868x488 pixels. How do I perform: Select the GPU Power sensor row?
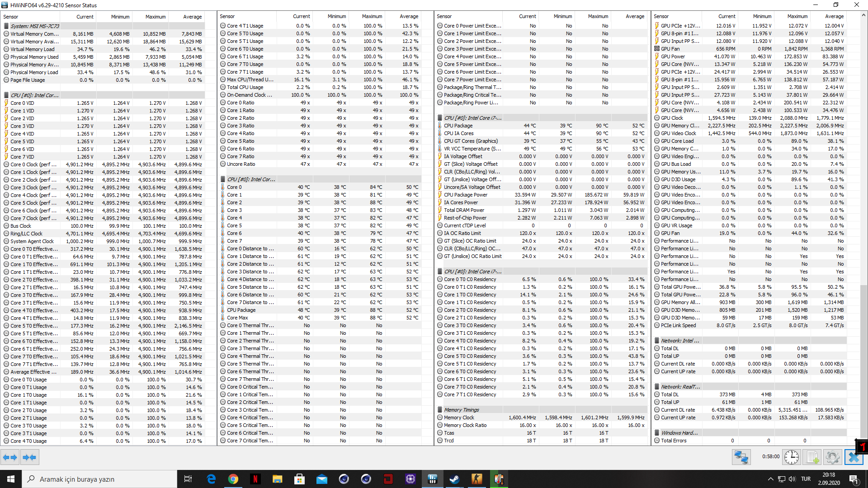[750, 56]
